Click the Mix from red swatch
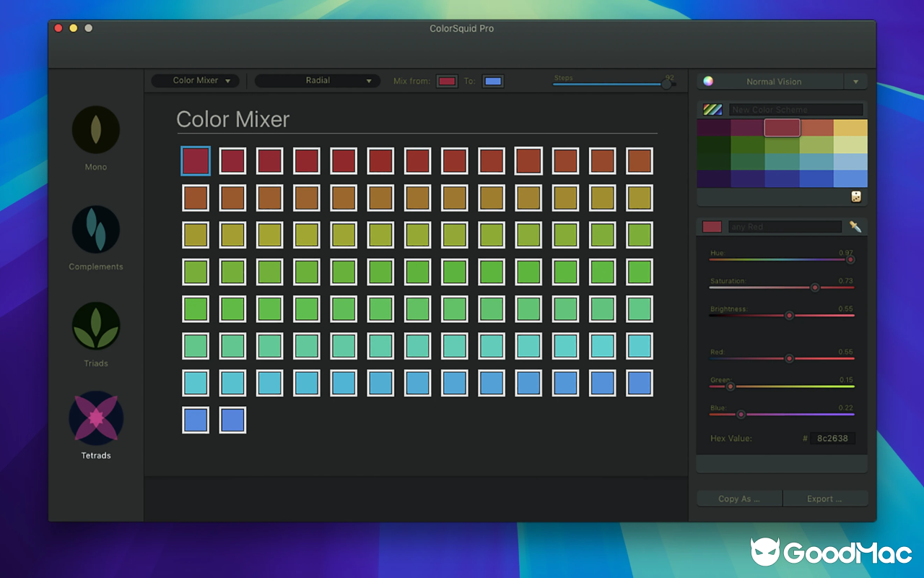 447,81
